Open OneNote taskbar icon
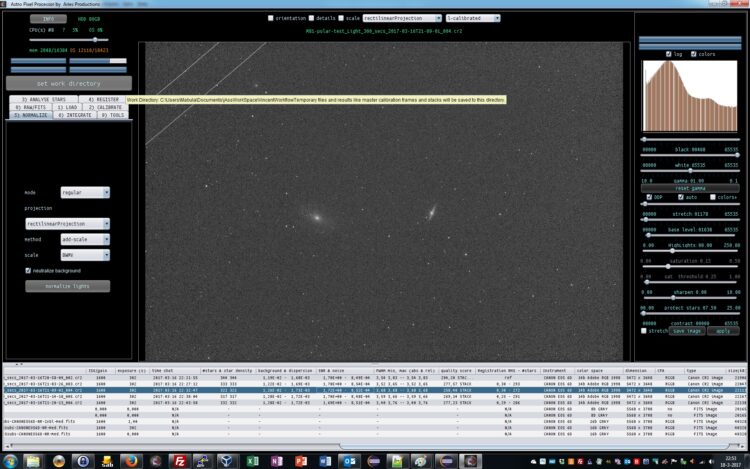The height and width of the screenshot is (469, 750). 277,461
